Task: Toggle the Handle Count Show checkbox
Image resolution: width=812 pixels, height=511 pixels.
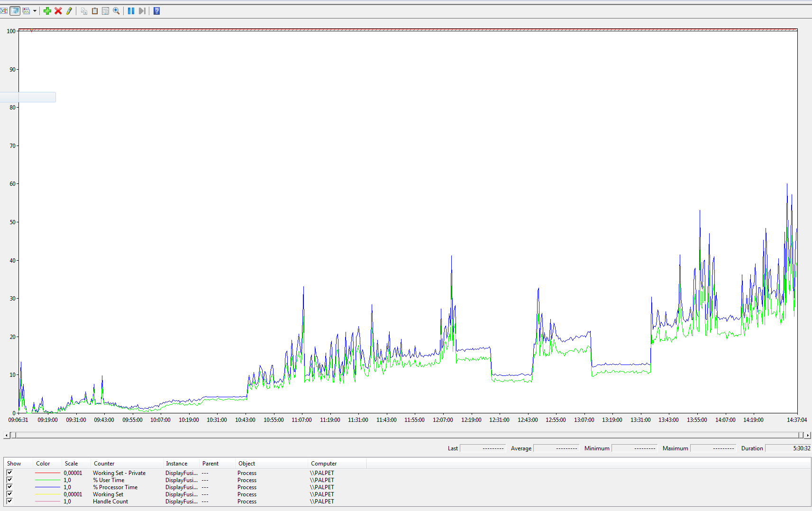Action: point(9,501)
